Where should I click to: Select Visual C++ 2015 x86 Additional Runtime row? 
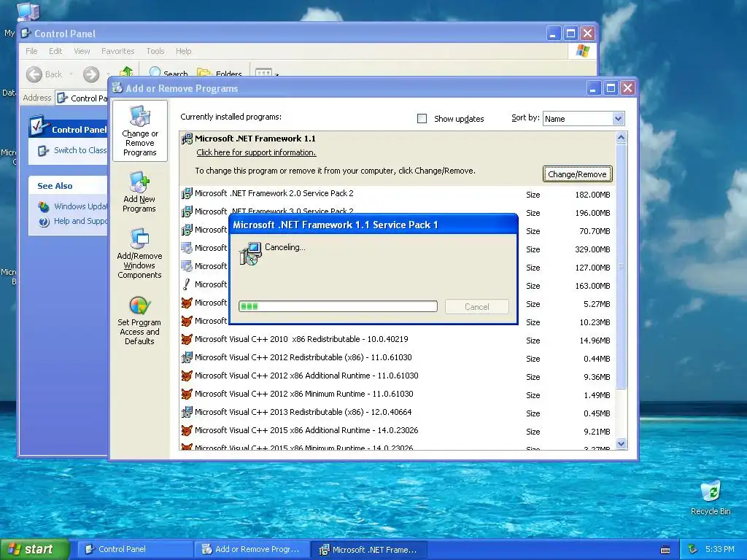click(x=396, y=430)
